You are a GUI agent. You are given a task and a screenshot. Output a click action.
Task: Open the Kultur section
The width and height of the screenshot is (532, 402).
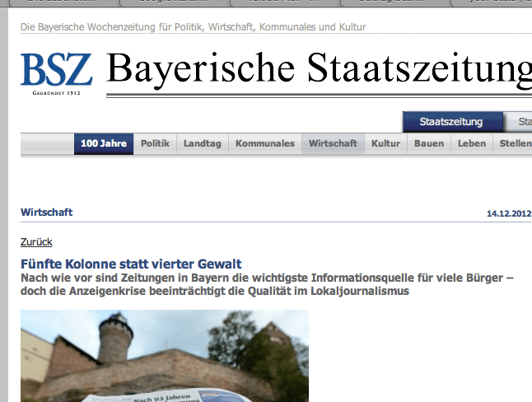(385, 144)
